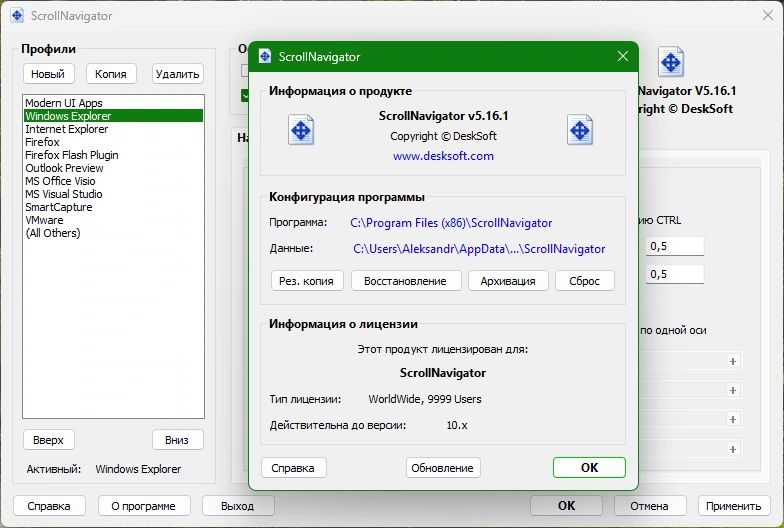This screenshot has width=784, height=528.
Task: Select the MS Visual Studio profile
Action: point(114,194)
